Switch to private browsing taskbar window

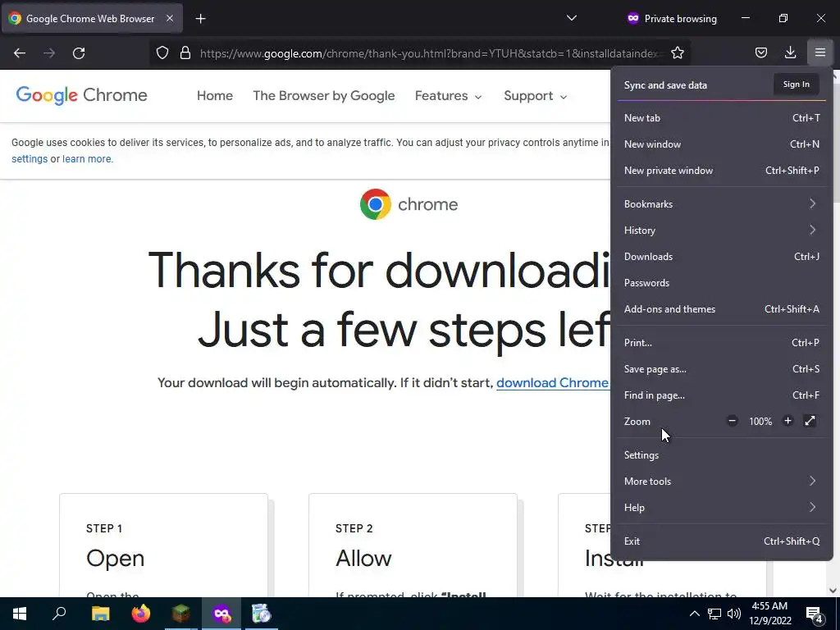click(221, 614)
